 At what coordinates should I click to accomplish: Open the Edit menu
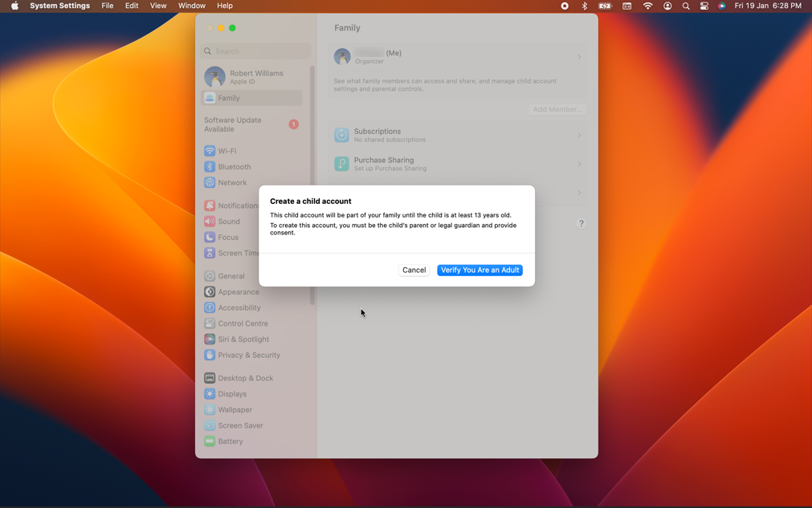pos(132,6)
